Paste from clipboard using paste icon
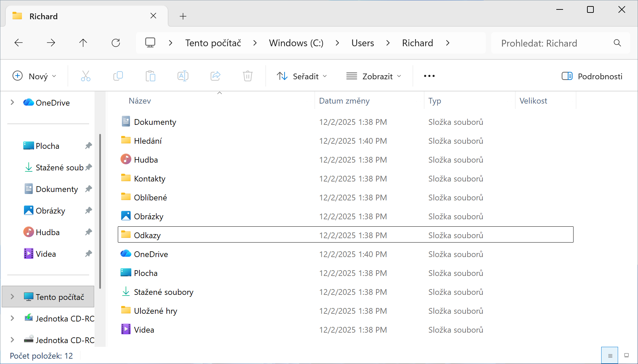 click(x=151, y=76)
